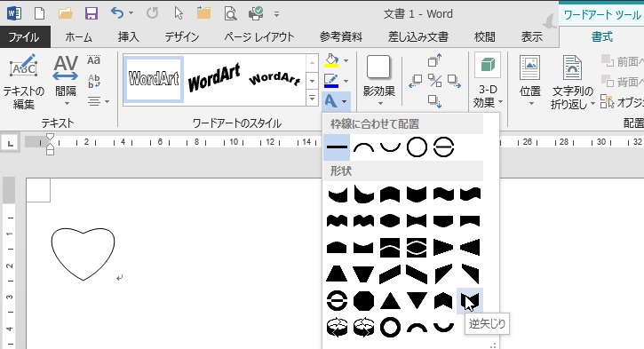This screenshot has width=644, height=349.
Task: Click the ruler tab selector L button
Action: coord(11,144)
